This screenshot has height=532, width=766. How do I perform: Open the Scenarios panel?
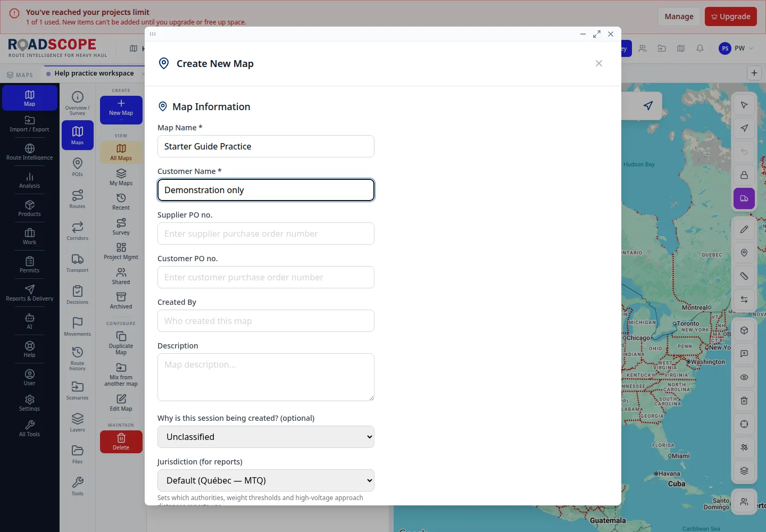[78, 390]
